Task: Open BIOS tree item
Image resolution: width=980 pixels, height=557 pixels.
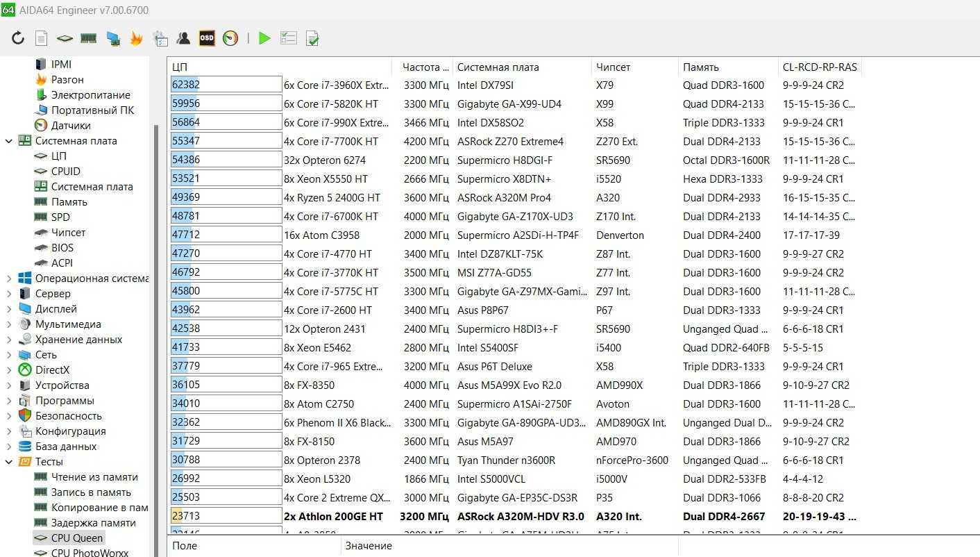Action: [62, 247]
